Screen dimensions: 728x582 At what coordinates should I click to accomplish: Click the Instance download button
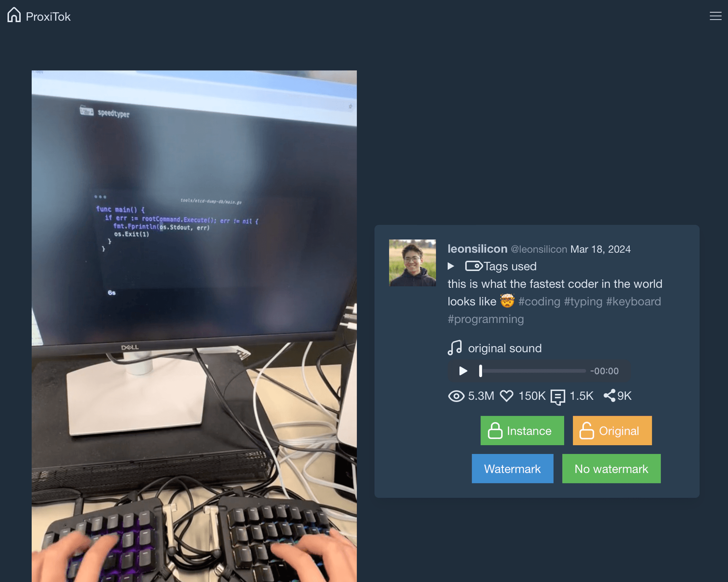pos(522,430)
